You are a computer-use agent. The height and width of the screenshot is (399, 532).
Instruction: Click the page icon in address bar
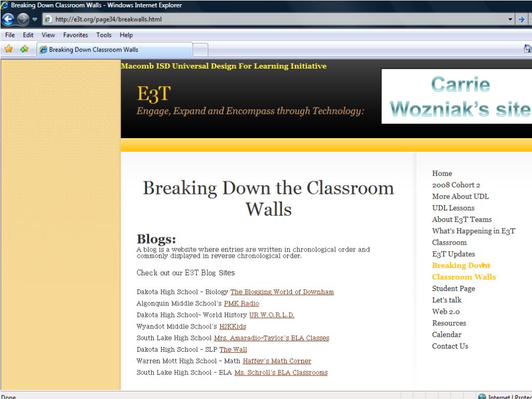(x=48, y=19)
